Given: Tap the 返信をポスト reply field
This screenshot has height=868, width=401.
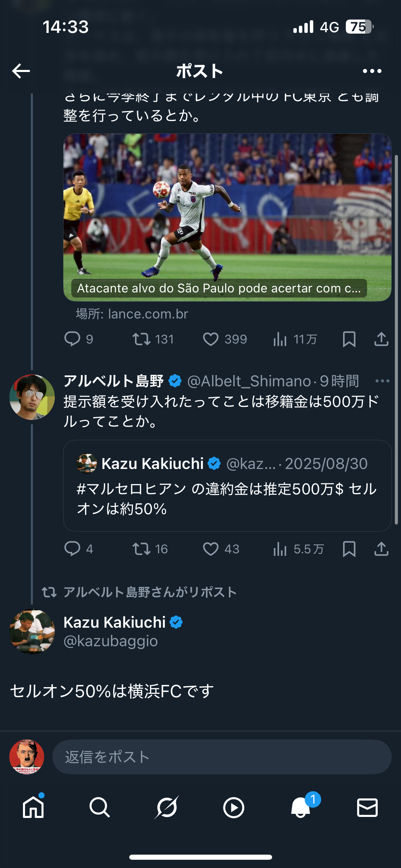Looking at the screenshot, I should [222, 757].
